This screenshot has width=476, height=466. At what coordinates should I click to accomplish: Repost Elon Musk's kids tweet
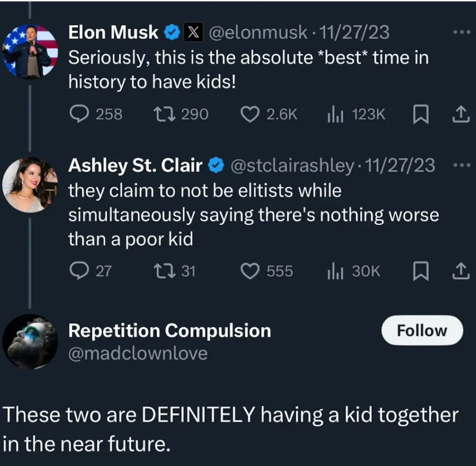click(x=163, y=114)
